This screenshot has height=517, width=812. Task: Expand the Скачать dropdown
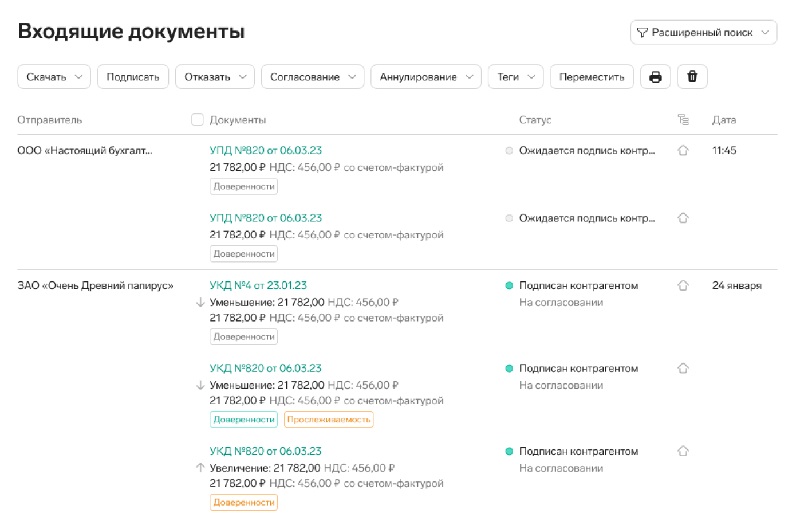pyautogui.click(x=54, y=77)
